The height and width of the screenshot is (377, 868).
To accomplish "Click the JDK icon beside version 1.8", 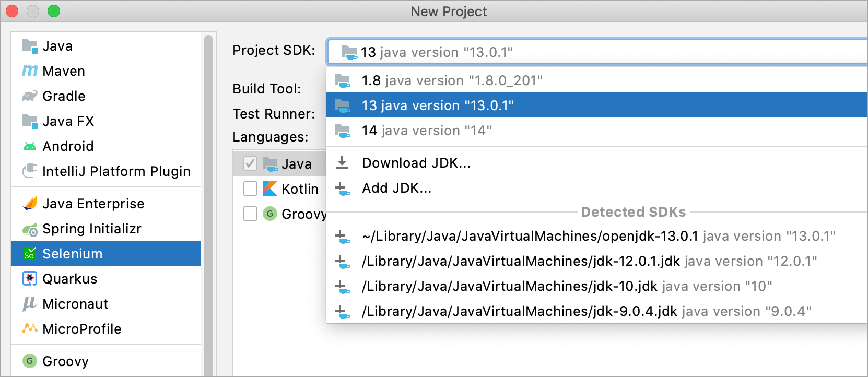I will (343, 81).
